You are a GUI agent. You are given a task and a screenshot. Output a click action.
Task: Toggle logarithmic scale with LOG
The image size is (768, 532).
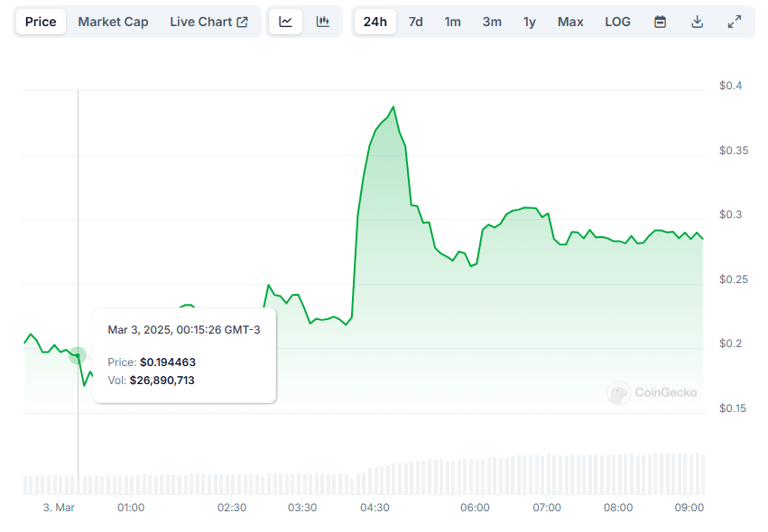617,21
